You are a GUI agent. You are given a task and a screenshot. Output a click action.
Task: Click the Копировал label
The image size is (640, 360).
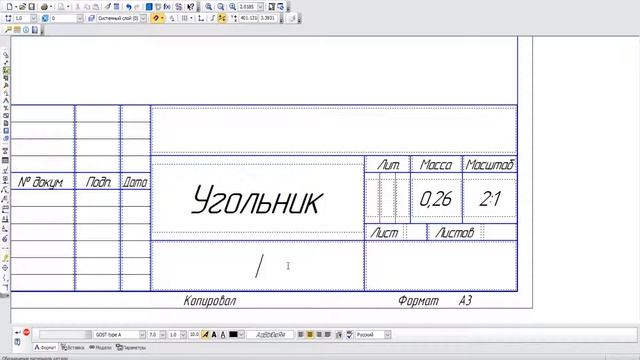[210, 301]
